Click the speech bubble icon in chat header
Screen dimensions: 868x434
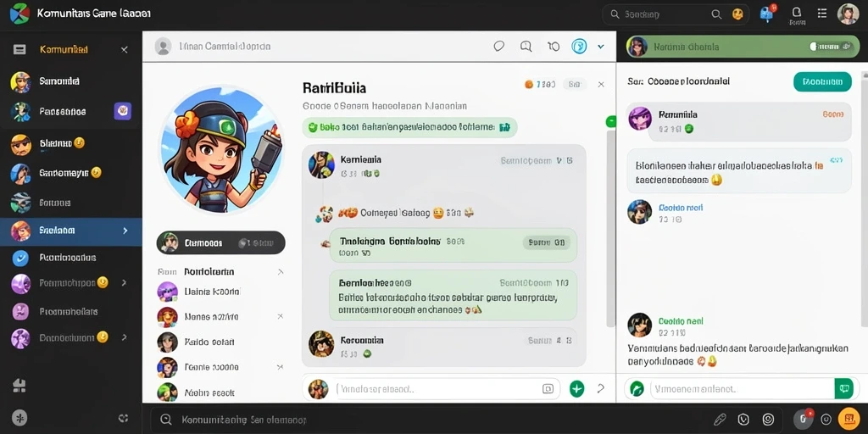pos(498,47)
